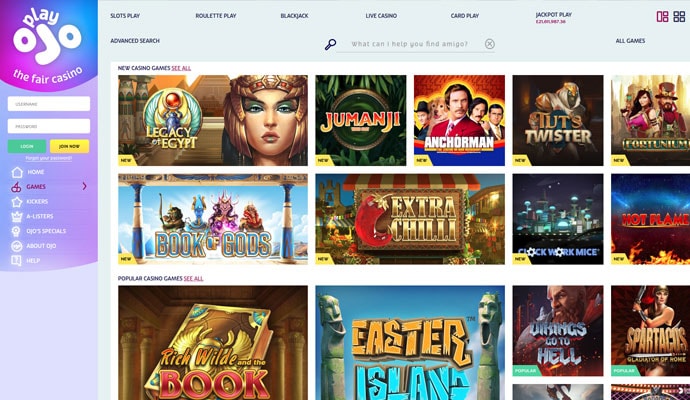Image resolution: width=690 pixels, height=400 pixels.
Task: Click the About OJO icon
Action: pyautogui.click(x=17, y=246)
